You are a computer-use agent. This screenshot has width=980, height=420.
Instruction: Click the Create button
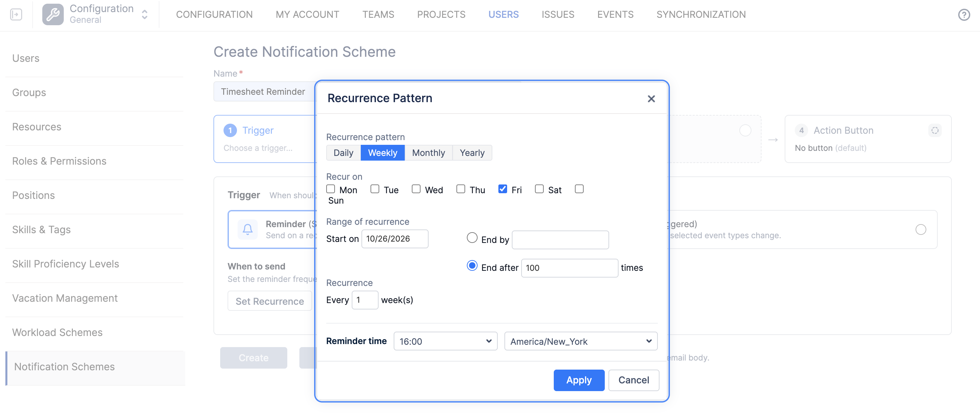tap(253, 358)
